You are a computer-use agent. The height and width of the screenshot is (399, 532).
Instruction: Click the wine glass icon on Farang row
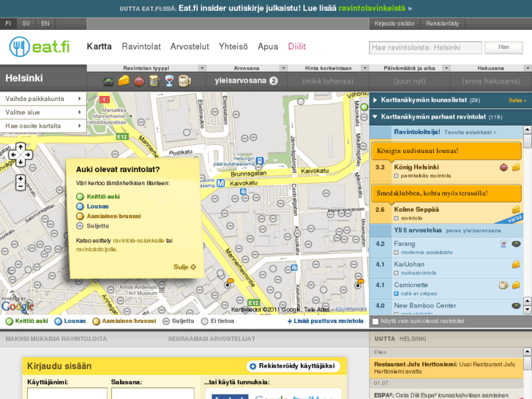(503, 244)
